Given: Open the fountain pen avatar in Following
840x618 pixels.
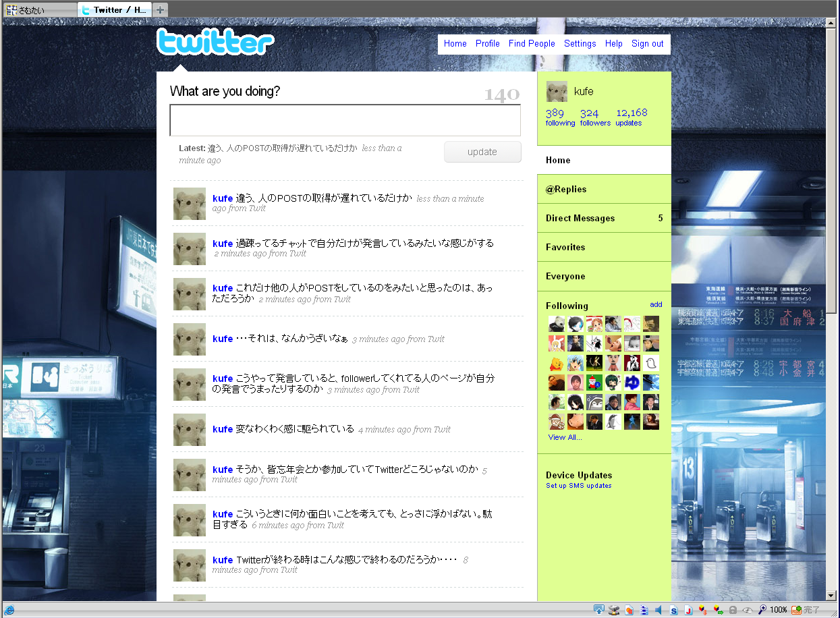Looking at the screenshot, I should pyautogui.click(x=651, y=383).
